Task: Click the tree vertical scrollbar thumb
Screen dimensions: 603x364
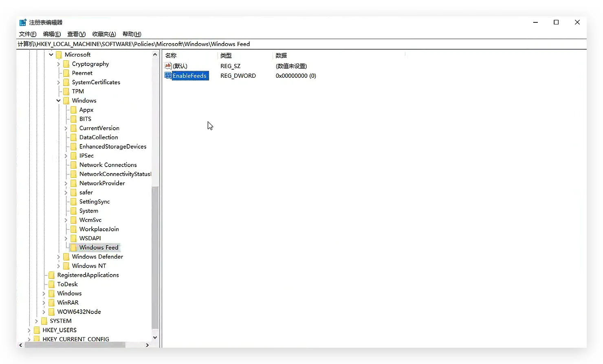Action: (155, 257)
